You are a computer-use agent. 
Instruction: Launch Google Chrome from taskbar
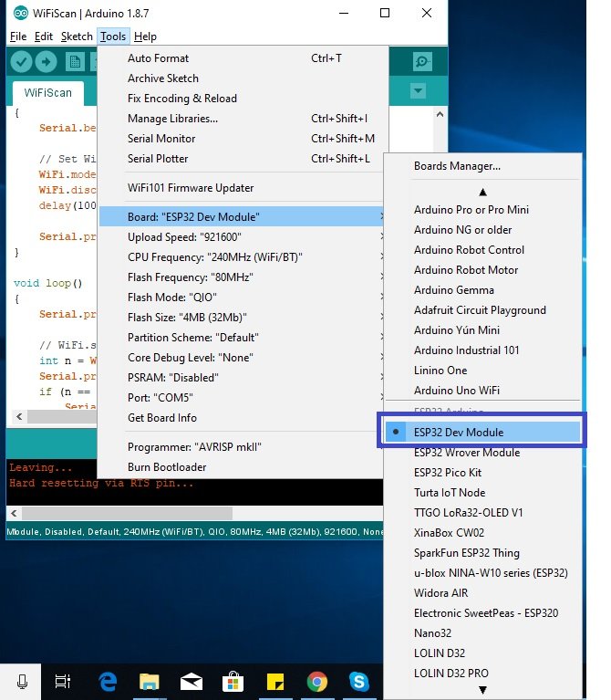point(317,682)
